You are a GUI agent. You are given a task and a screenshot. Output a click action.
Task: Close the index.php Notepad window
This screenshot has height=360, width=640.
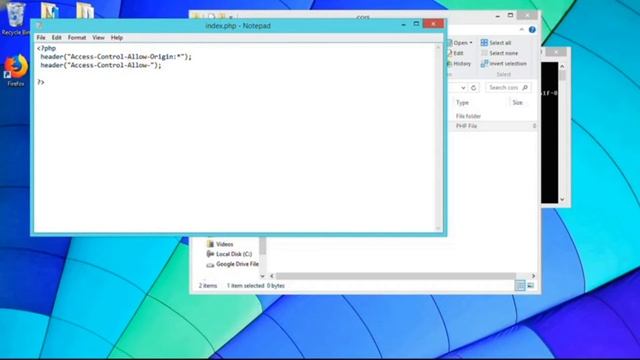433,24
